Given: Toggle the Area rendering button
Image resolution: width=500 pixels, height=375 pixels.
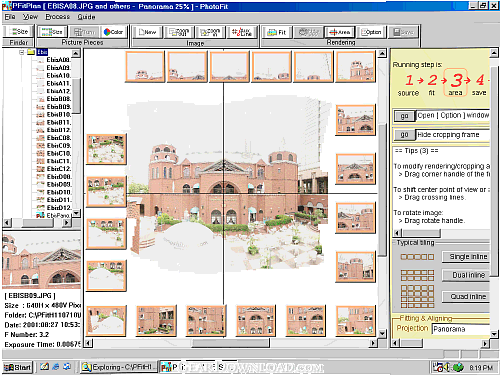Looking at the screenshot, I should pyautogui.click(x=340, y=32).
